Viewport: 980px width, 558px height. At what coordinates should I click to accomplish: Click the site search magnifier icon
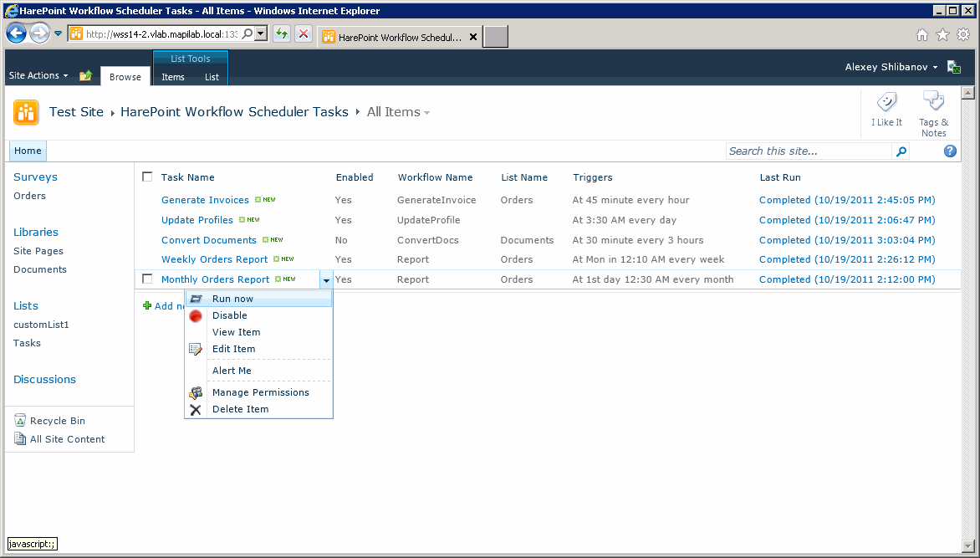(901, 151)
